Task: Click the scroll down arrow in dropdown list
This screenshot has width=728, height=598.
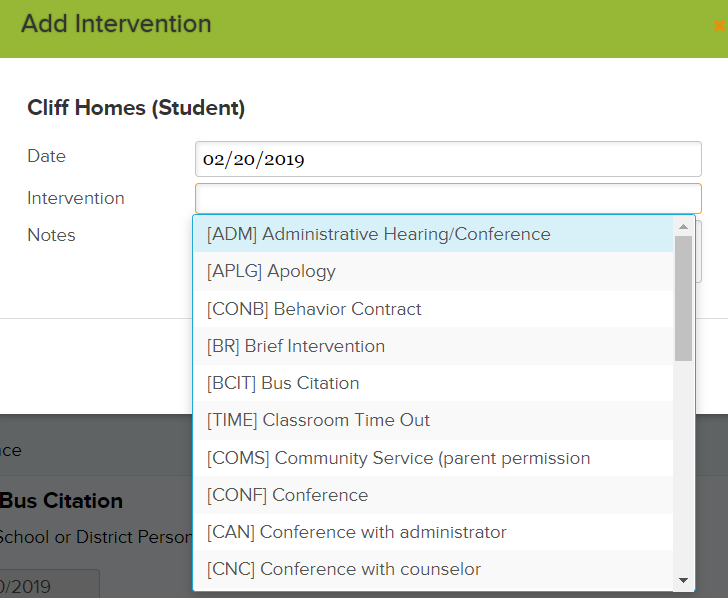Action: pyautogui.click(x=683, y=580)
